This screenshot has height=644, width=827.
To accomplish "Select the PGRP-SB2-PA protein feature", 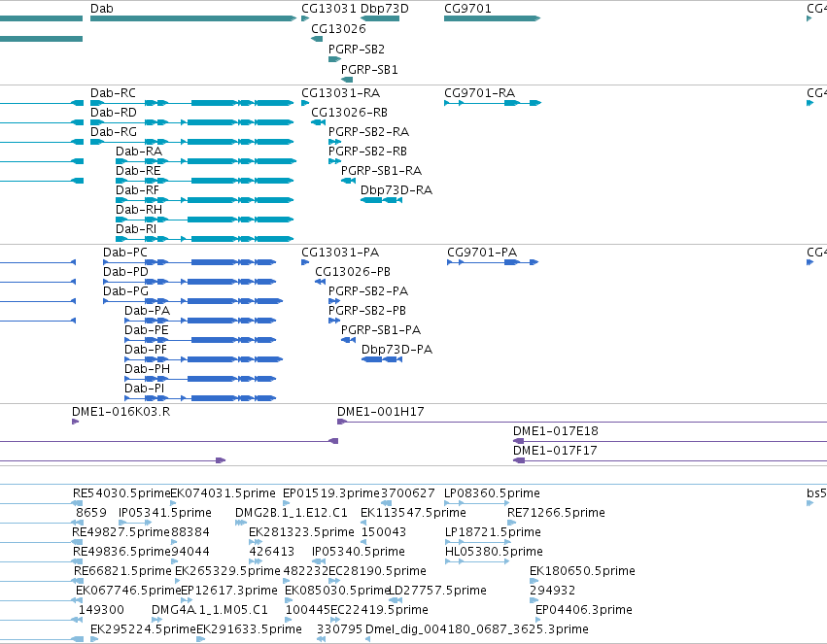I will [334, 301].
